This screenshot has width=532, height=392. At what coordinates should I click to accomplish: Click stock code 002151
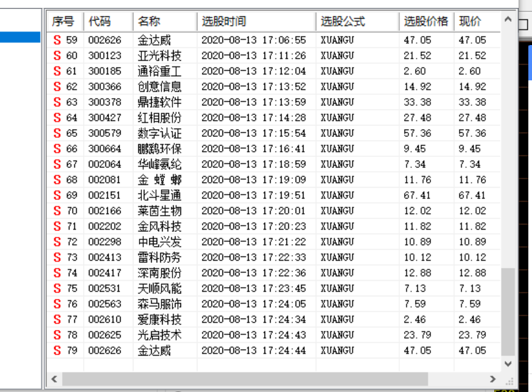pyautogui.click(x=104, y=195)
